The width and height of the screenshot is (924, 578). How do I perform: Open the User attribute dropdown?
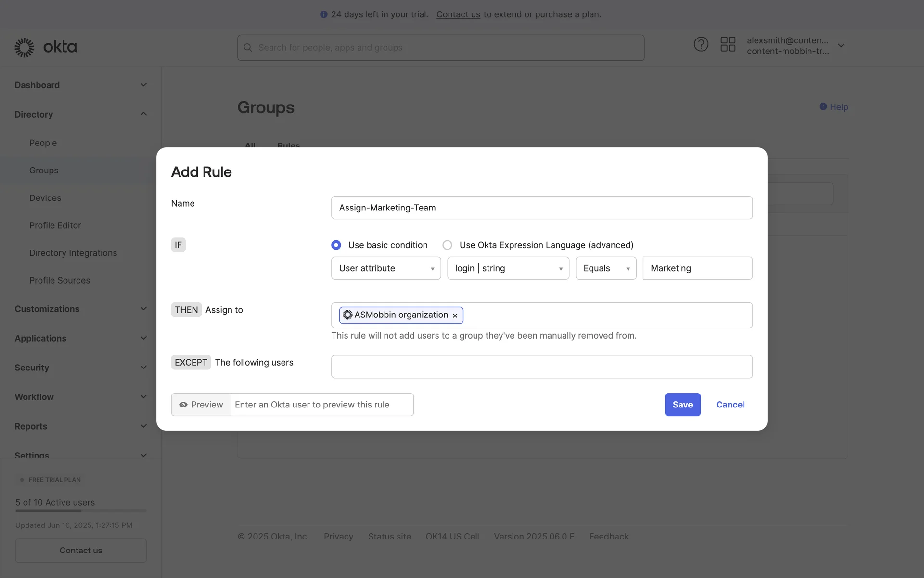[385, 268]
